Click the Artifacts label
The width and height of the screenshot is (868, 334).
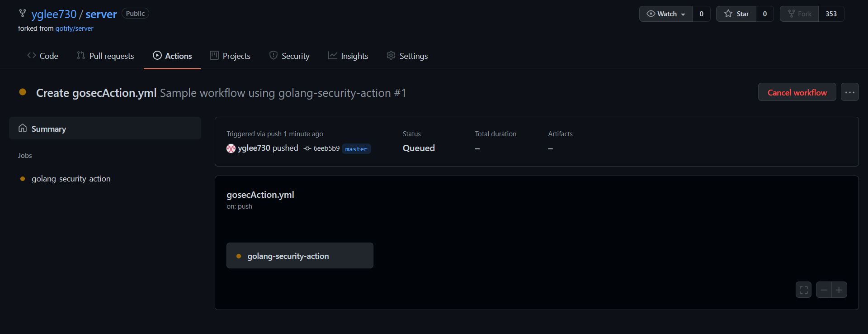(x=560, y=134)
